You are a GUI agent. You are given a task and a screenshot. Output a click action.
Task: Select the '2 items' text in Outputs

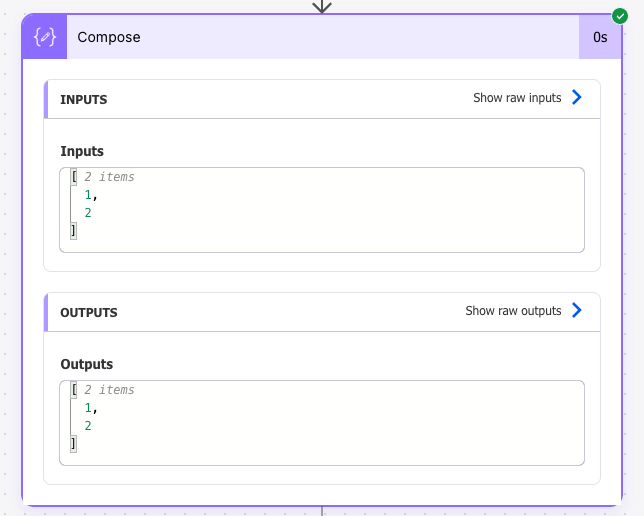point(109,389)
